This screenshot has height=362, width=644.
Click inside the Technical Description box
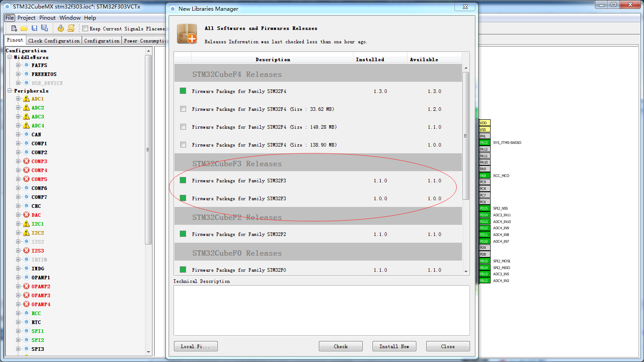coord(322,310)
